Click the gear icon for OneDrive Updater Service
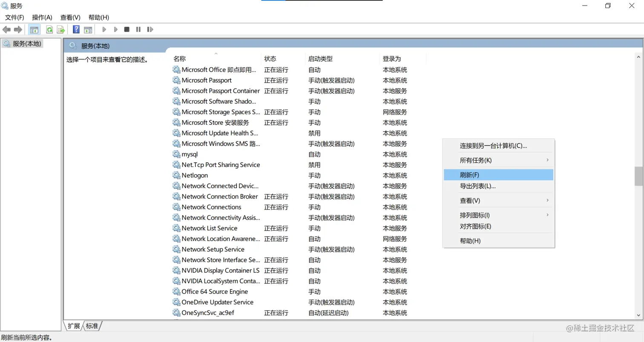 point(176,302)
